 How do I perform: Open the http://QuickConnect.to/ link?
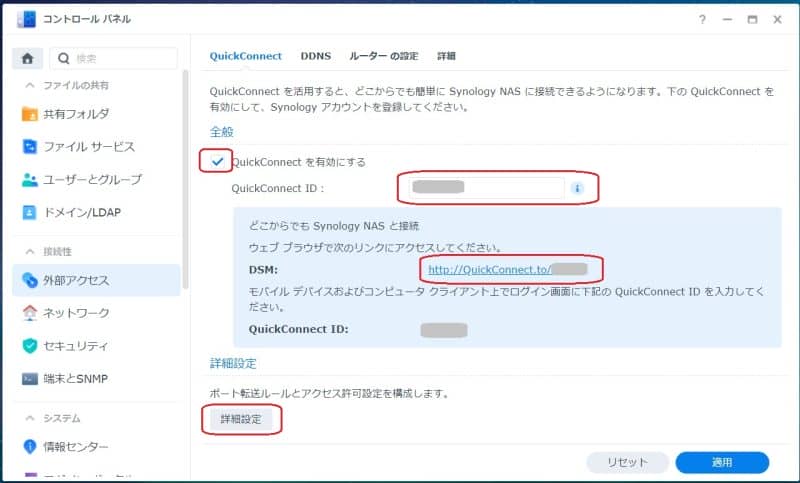489,269
